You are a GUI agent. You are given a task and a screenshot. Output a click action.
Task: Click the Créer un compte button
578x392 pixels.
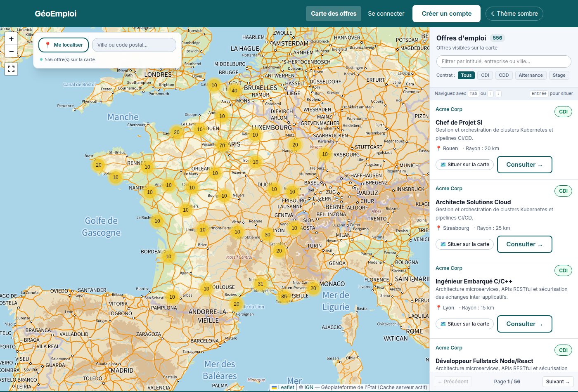click(446, 14)
